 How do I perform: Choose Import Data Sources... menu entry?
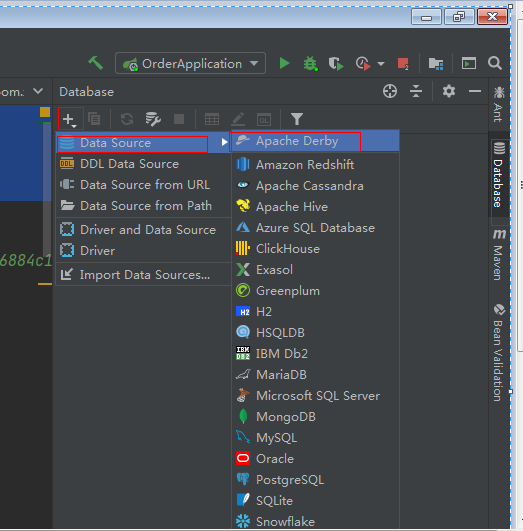pyautogui.click(x=144, y=275)
